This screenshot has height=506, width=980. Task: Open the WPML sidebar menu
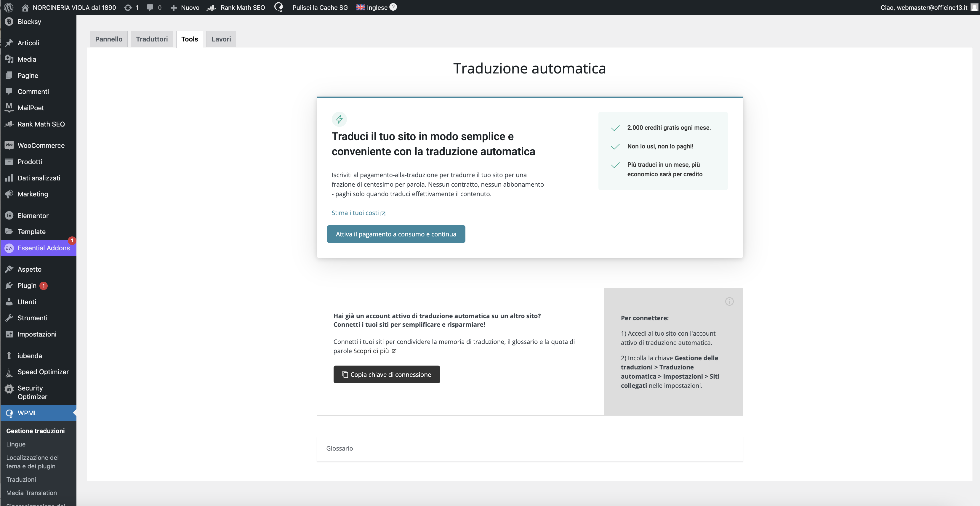point(38,413)
